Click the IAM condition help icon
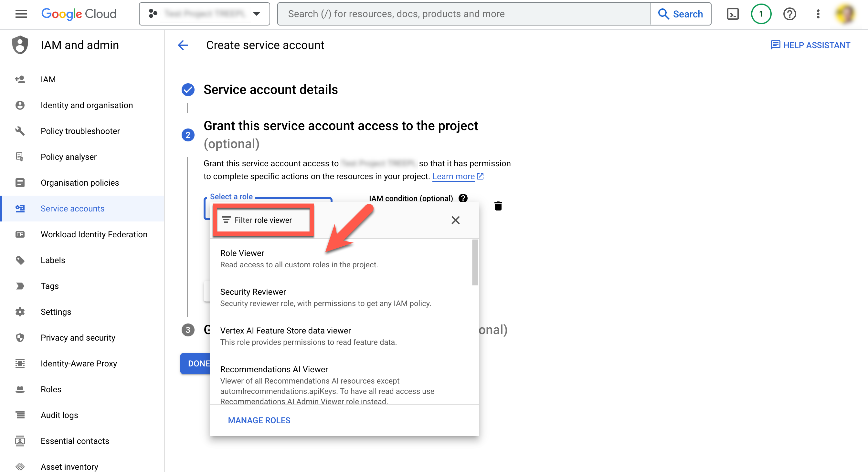868x472 pixels. (463, 198)
